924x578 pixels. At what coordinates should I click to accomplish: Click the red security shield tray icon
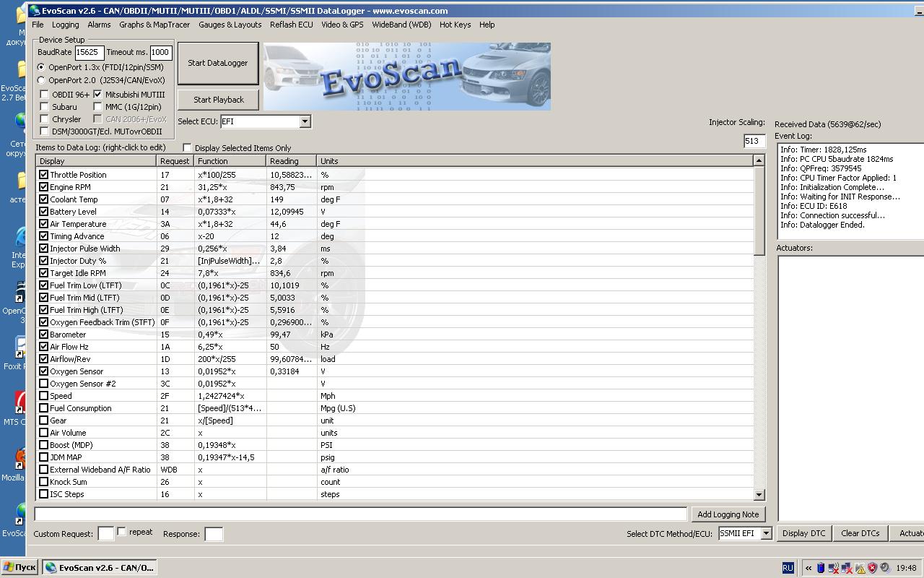(x=872, y=568)
